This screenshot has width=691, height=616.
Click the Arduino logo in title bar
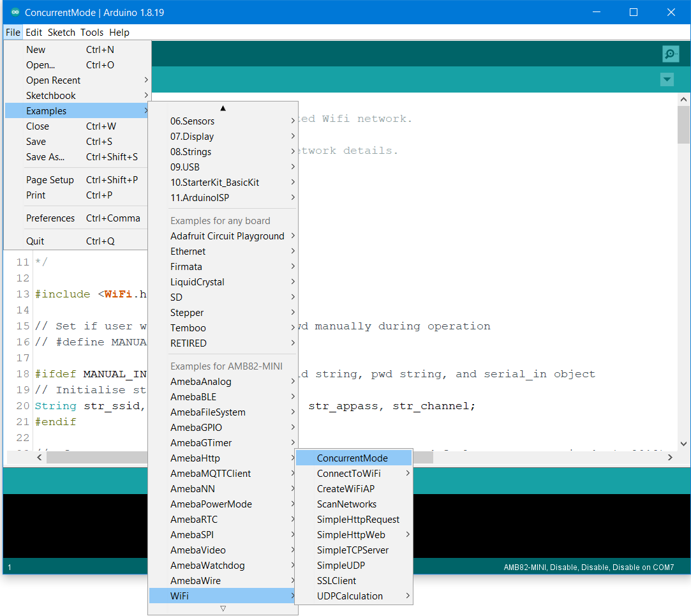tap(15, 12)
